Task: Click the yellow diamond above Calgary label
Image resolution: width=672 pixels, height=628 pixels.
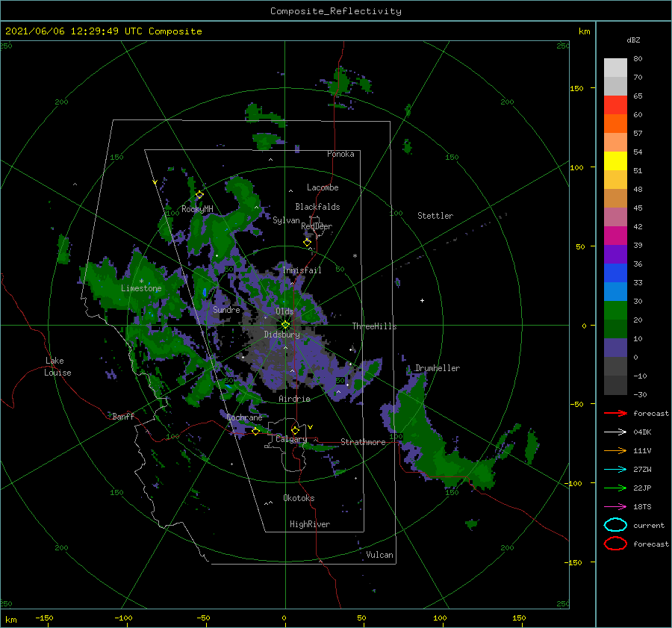Action: 295,430
